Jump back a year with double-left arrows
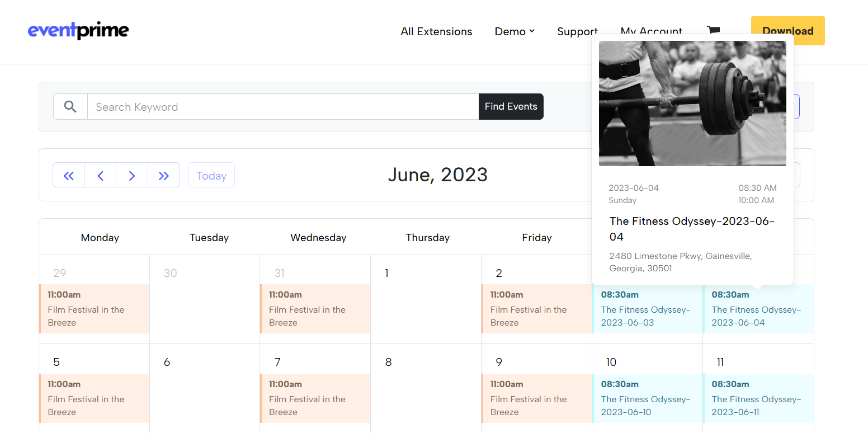 click(x=68, y=175)
